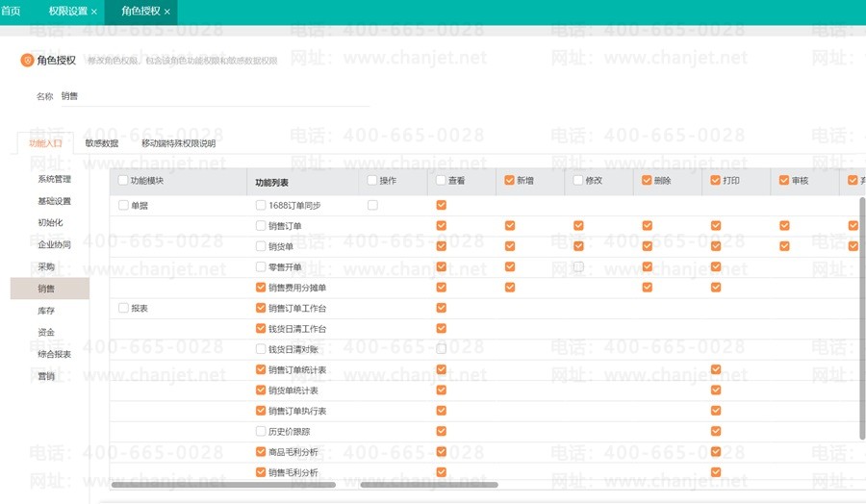Open 企业协同 in the left menu
Viewport: 866px width, 504px height.
click(x=54, y=244)
